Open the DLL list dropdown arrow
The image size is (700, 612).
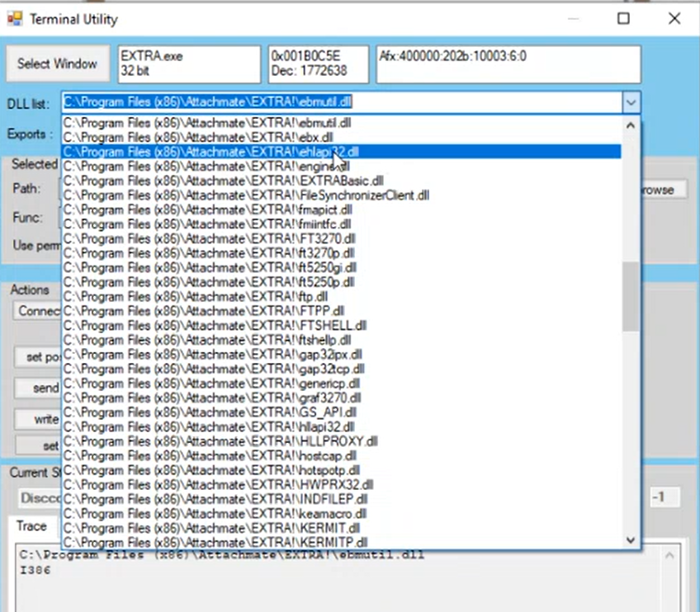coord(631,102)
